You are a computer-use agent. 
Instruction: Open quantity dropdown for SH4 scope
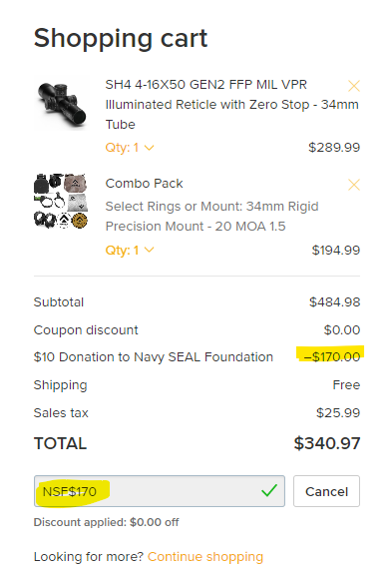(130, 148)
